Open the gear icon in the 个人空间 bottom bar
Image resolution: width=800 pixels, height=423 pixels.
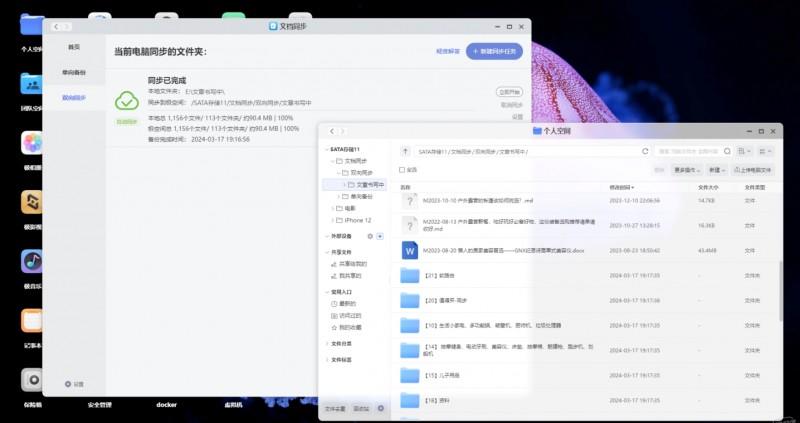coord(381,408)
